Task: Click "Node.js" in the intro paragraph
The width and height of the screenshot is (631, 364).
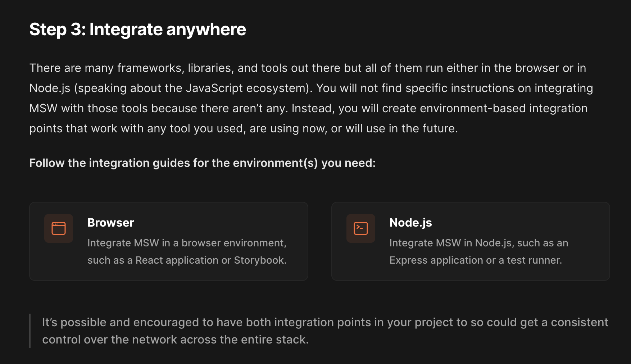Action: pos(50,88)
